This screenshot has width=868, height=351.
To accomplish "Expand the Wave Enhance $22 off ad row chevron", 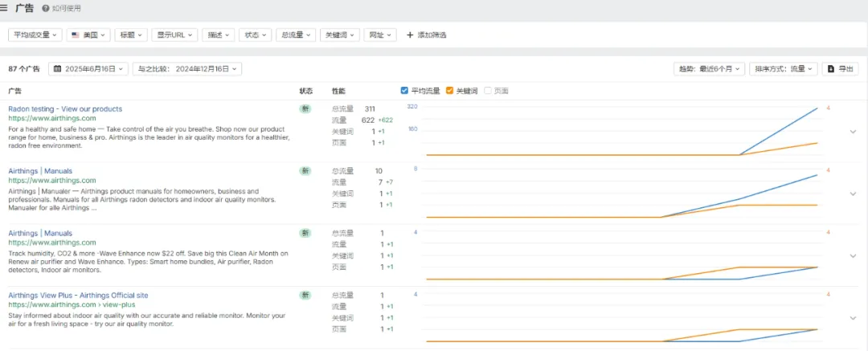I will pyautogui.click(x=853, y=255).
